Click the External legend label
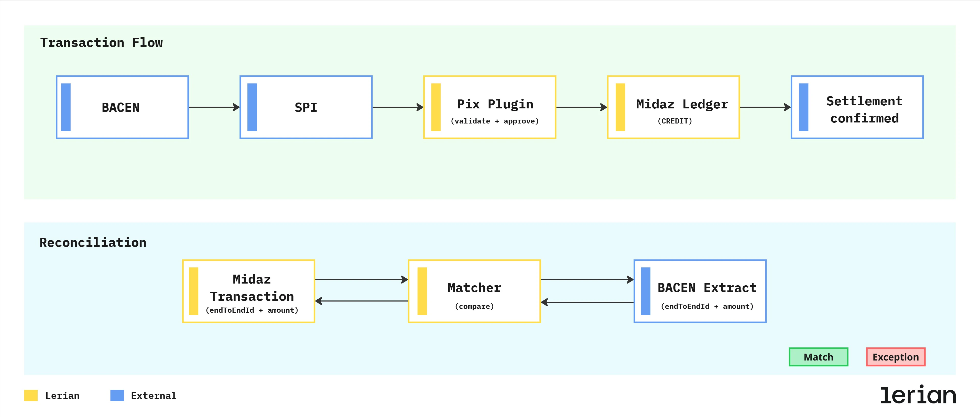The height and width of the screenshot is (417, 980). pyautogui.click(x=154, y=396)
